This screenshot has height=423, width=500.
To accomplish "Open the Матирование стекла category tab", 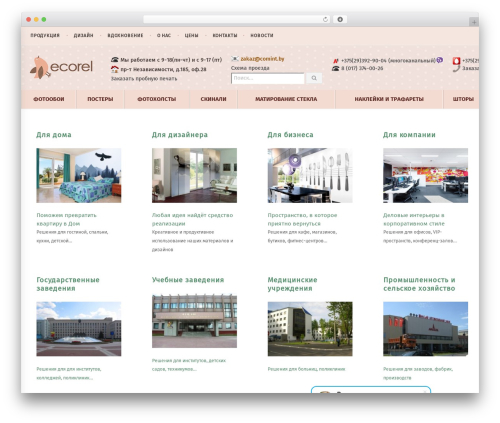I will pyautogui.click(x=286, y=99).
